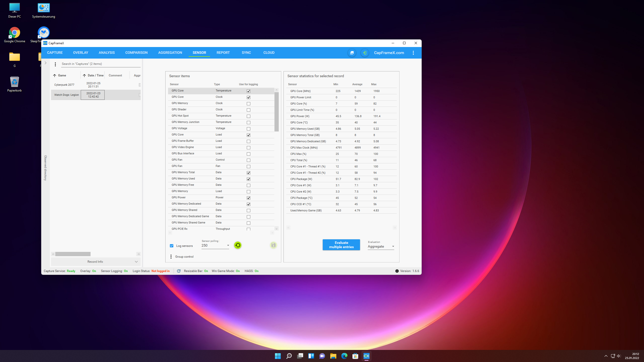
Task: Open the OVERLAY tab
Action: [x=80, y=53]
